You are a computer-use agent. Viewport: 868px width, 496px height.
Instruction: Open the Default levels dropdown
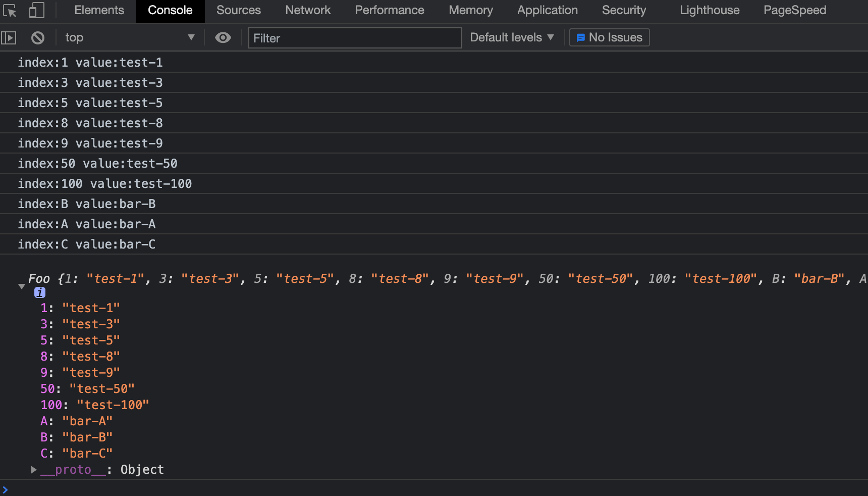[512, 38]
